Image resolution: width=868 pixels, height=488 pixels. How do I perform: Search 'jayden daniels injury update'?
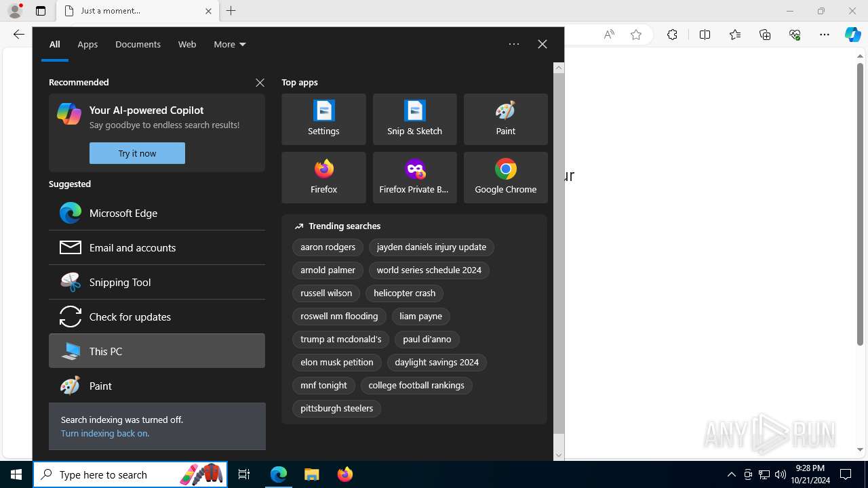coord(431,247)
